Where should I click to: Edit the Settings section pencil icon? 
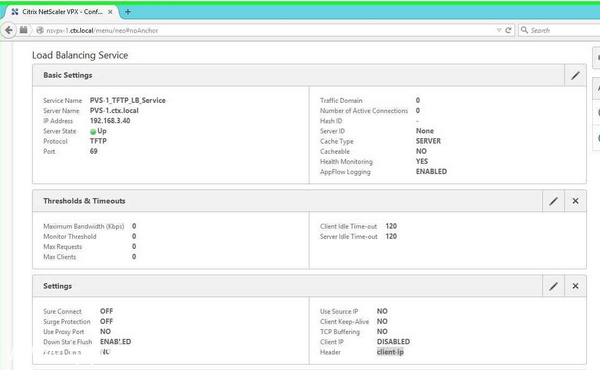(x=553, y=286)
